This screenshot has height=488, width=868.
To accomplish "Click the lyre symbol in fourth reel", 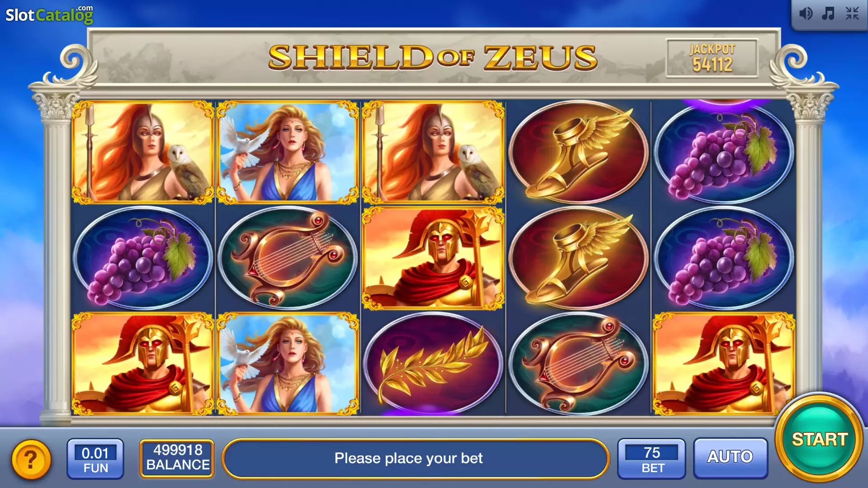I will tap(578, 364).
